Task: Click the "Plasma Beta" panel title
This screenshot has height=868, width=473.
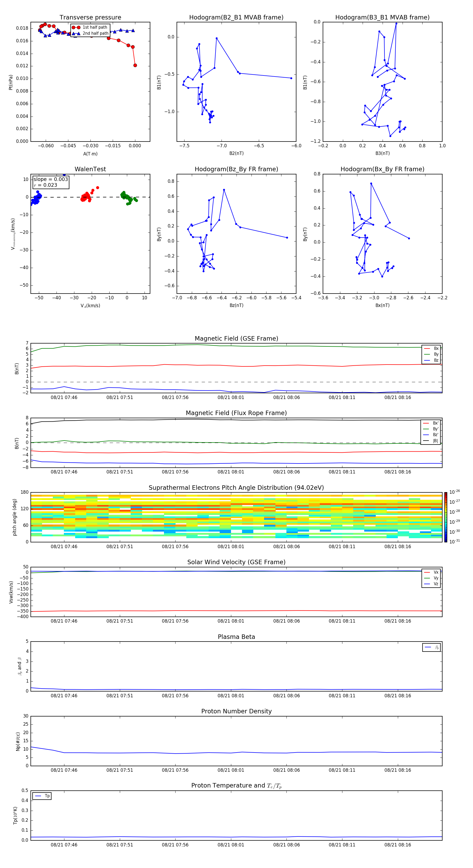Action: coord(236,637)
